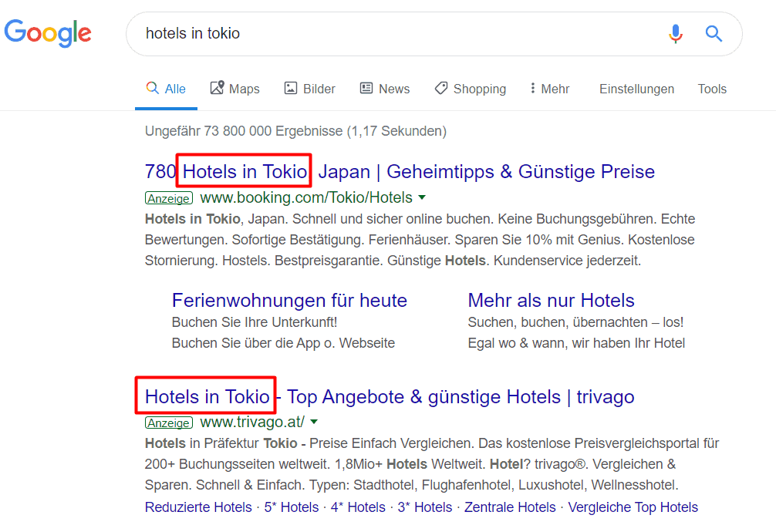Open 'Vergleiche Top Hotels' sitelink
Image resolution: width=776 pixels, height=532 pixels.
[x=633, y=507]
